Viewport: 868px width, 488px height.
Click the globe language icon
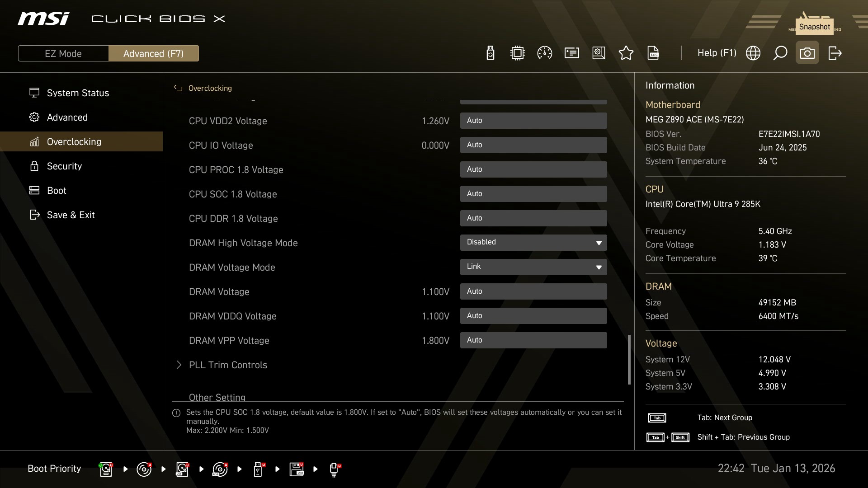(x=753, y=53)
